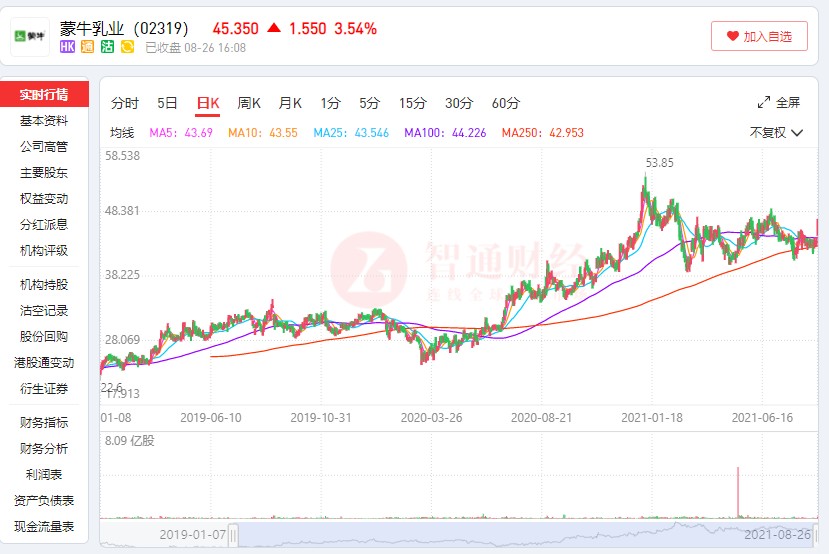Click the stock name 蒙牛乳业 (02319)
The width and height of the screenshot is (829, 554).
[124, 28]
